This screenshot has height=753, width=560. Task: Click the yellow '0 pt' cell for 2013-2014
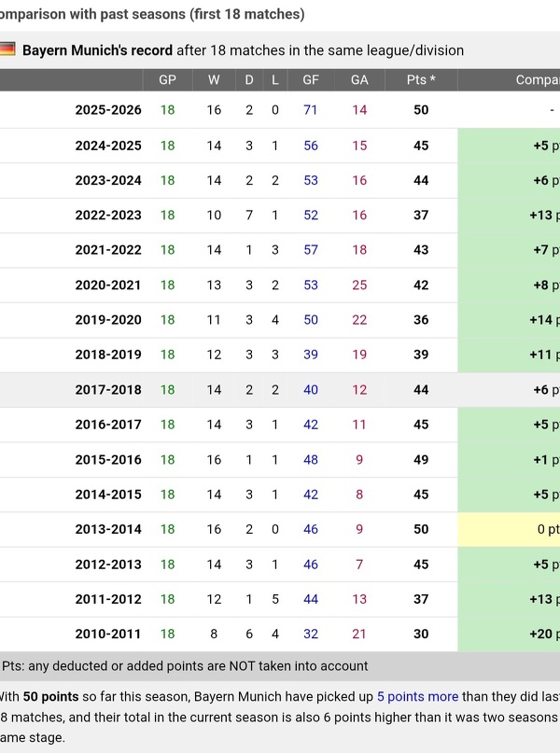click(x=547, y=530)
